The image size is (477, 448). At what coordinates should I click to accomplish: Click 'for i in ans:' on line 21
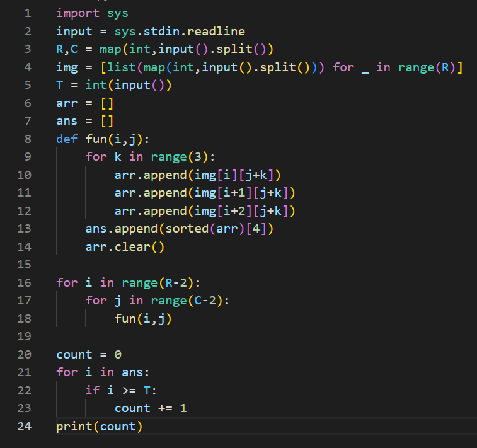tap(103, 372)
